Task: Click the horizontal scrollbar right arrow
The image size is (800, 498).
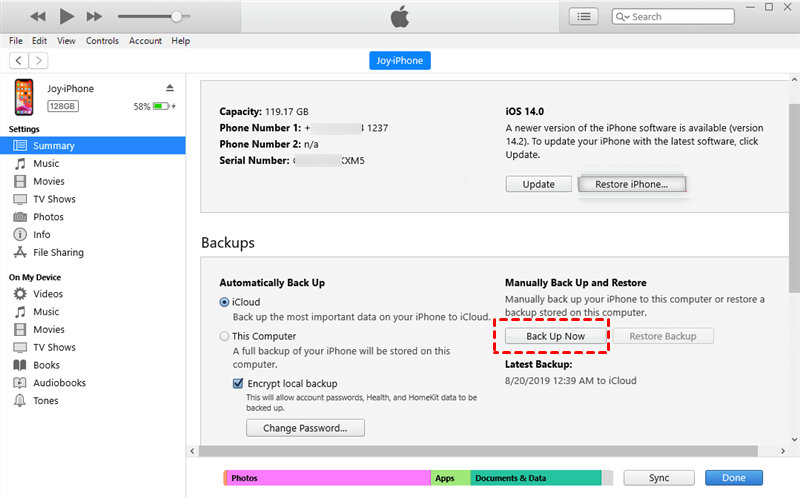Action: [x=783, y=451]
